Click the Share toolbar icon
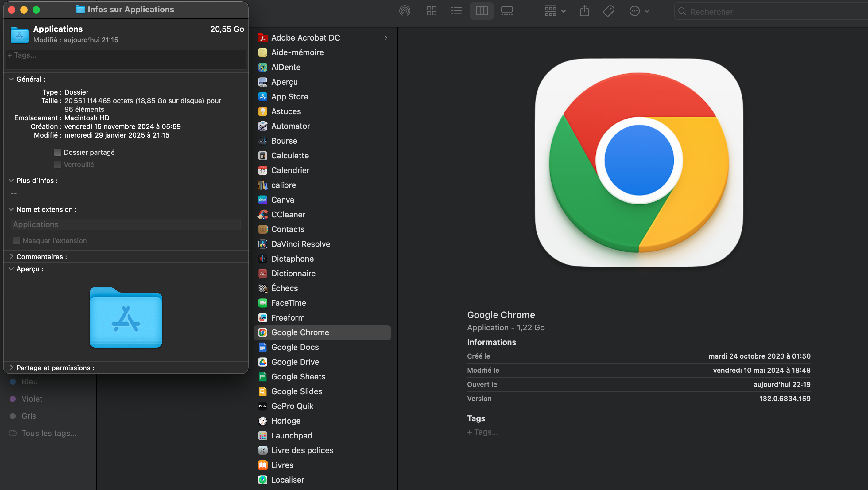 pyautogui.click(x=584, y=11)
